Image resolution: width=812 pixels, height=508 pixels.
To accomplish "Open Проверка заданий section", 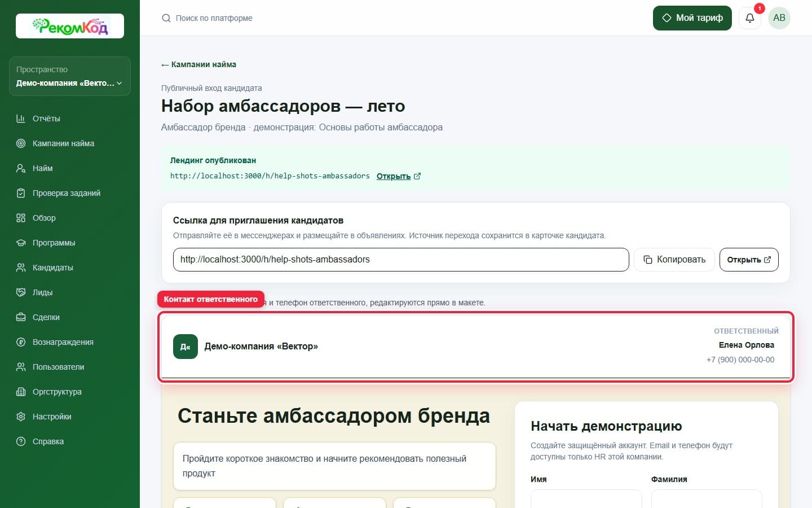I will 70,193.
